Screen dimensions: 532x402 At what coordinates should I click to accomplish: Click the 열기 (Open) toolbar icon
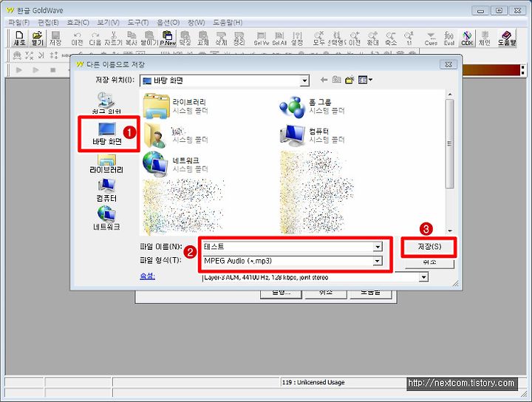38,38
